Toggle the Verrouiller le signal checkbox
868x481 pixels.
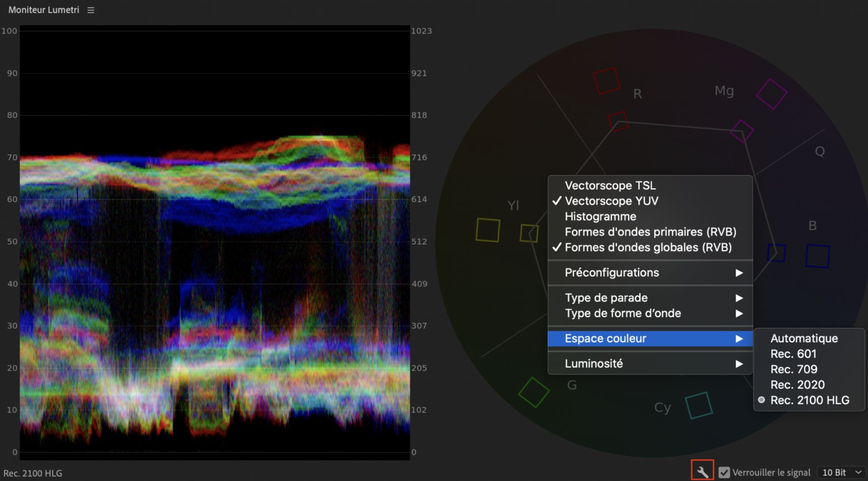(x=724, y=472)
